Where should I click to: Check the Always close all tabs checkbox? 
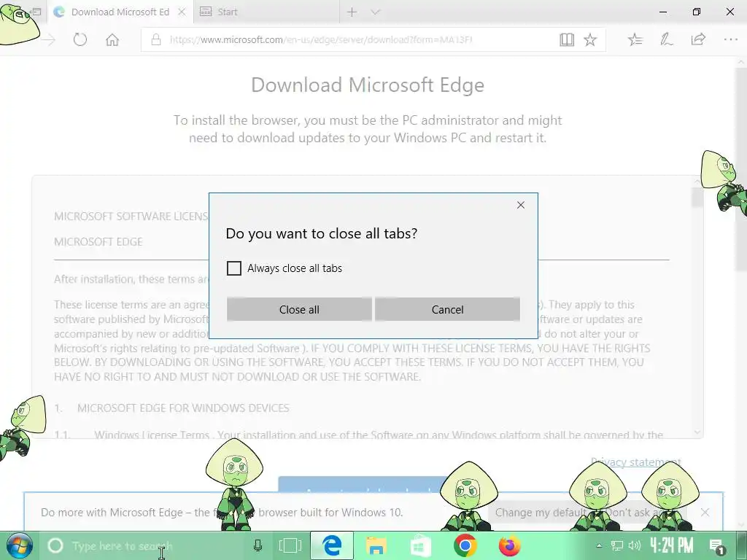click(234, 268)
